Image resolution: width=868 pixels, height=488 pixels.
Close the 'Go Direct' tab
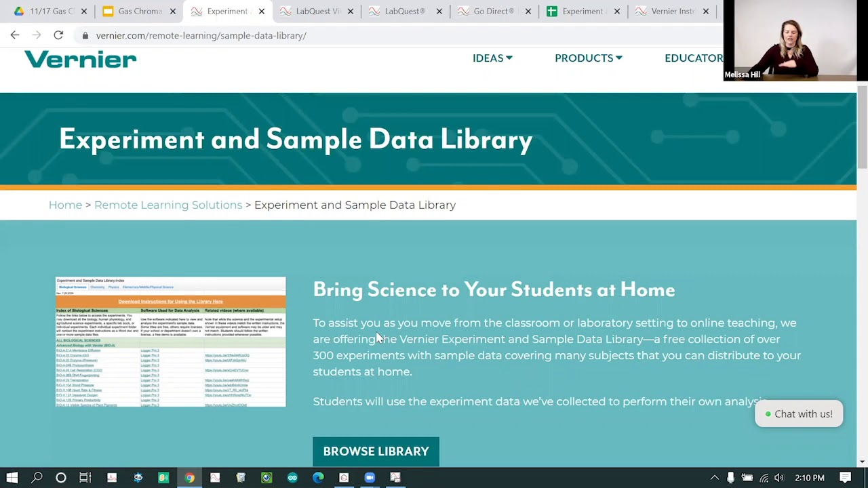pyautogui.click(x=528, y=12)
